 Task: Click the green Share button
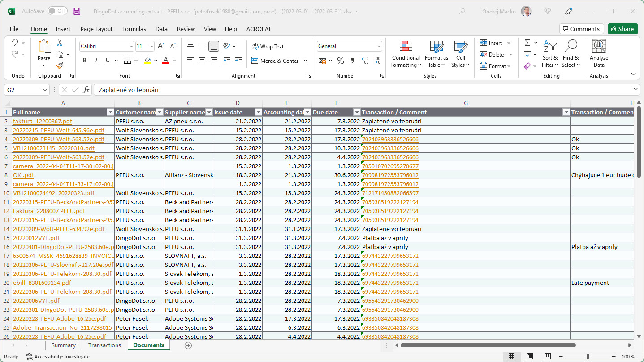(622, 29)
